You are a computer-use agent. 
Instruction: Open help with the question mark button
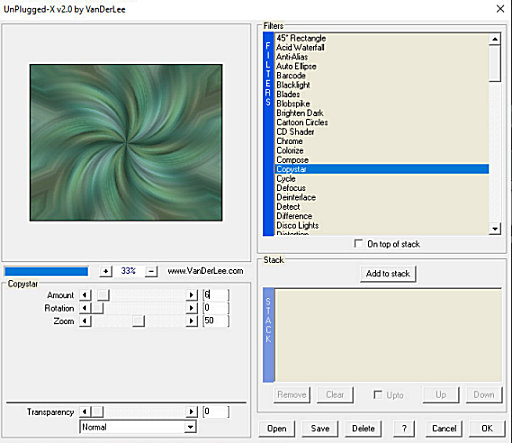404,428
